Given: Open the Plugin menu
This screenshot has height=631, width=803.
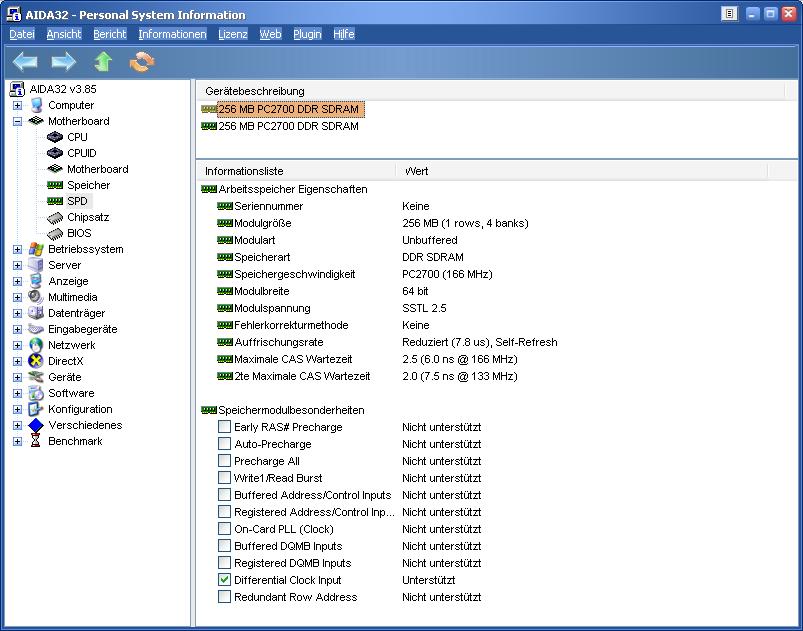Looking at the screenshot, I should tap(307, 34).
